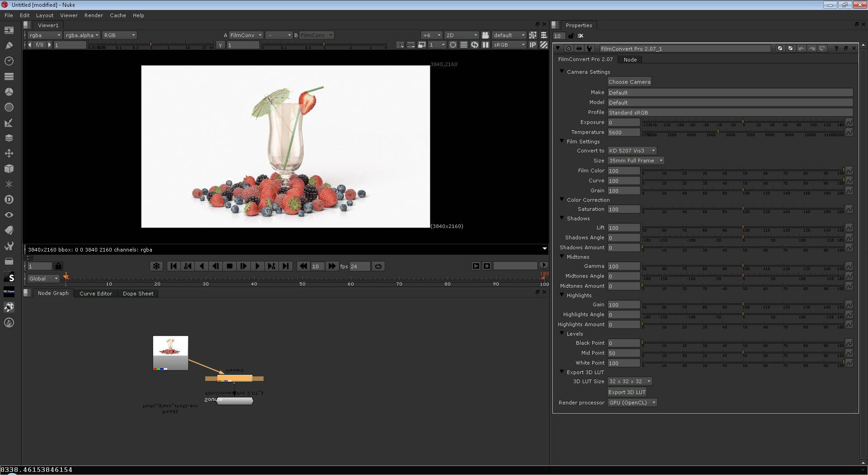Viewport: 868px width, 475px height.
Task: Open the Draw nodes menu (brush icon)
Action: pyautogui.click(x=9, y=46)
